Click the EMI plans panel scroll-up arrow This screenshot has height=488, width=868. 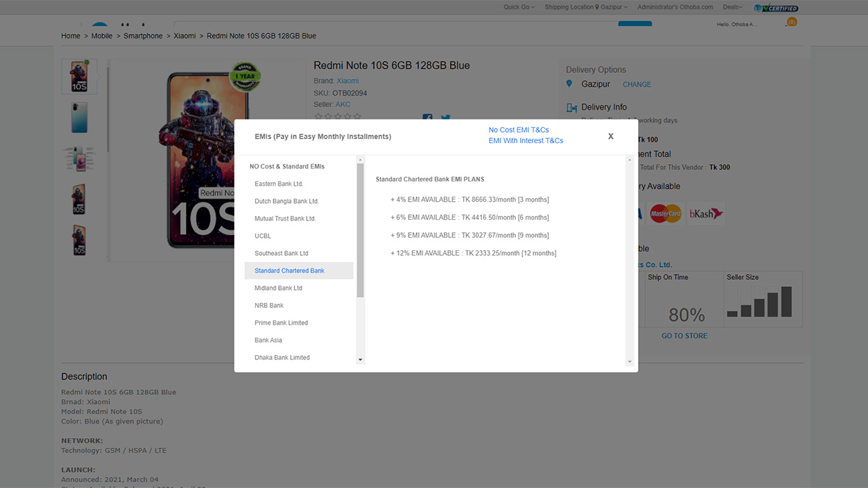629,159
